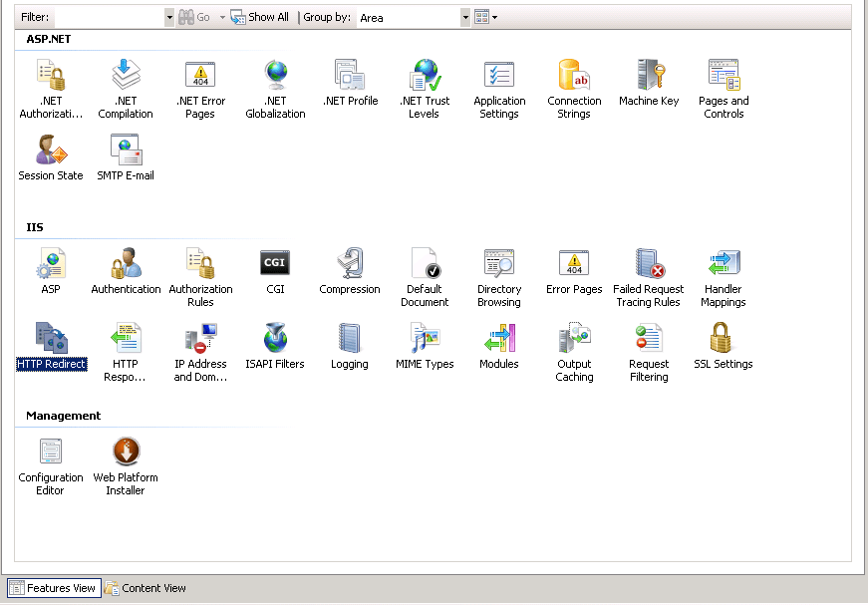
Task: Select the Features View tab
Action: coord(53,588)
